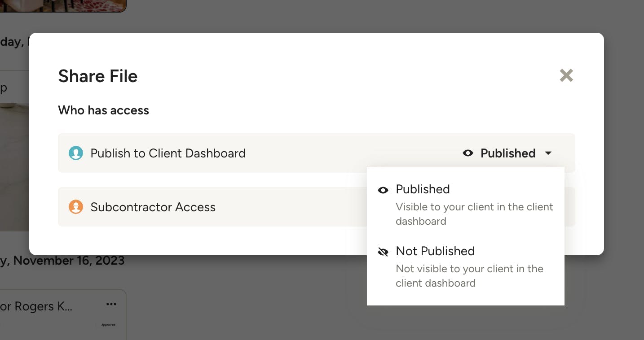644x340 pixels.
Task: Click the Published status selector label
Action: click(507, 153)
